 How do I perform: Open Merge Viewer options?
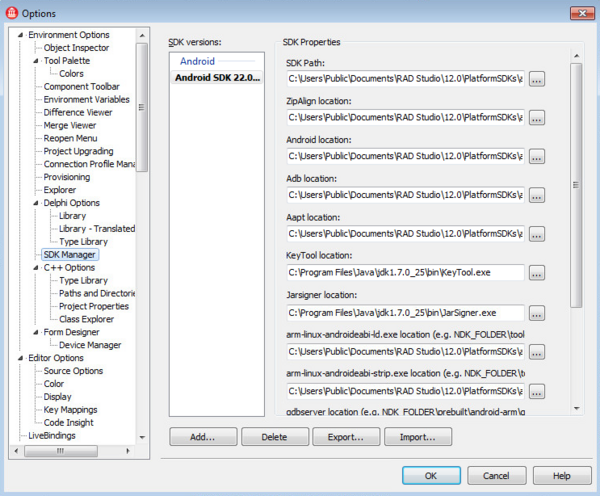click(70, 126)
